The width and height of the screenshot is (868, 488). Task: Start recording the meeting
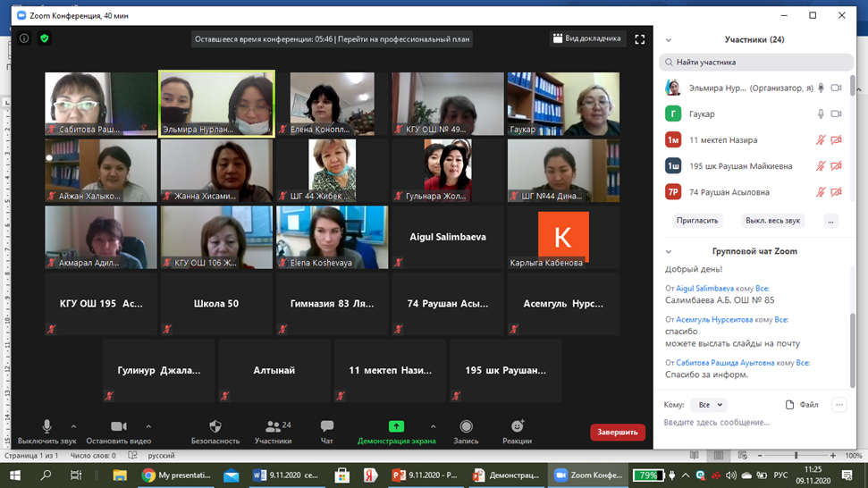tap(466, 432)
